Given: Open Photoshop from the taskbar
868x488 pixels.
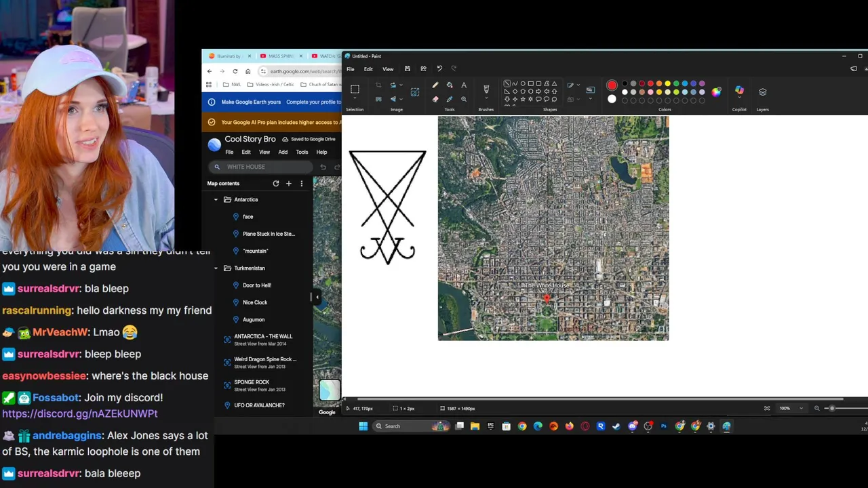Looking at the screenshot, I should (663, 426).
